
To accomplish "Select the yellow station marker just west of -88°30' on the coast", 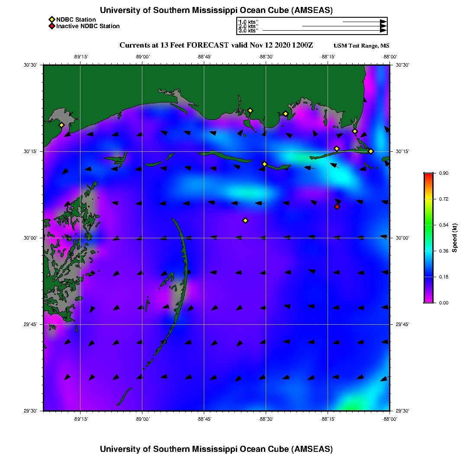I will [250, 111].
